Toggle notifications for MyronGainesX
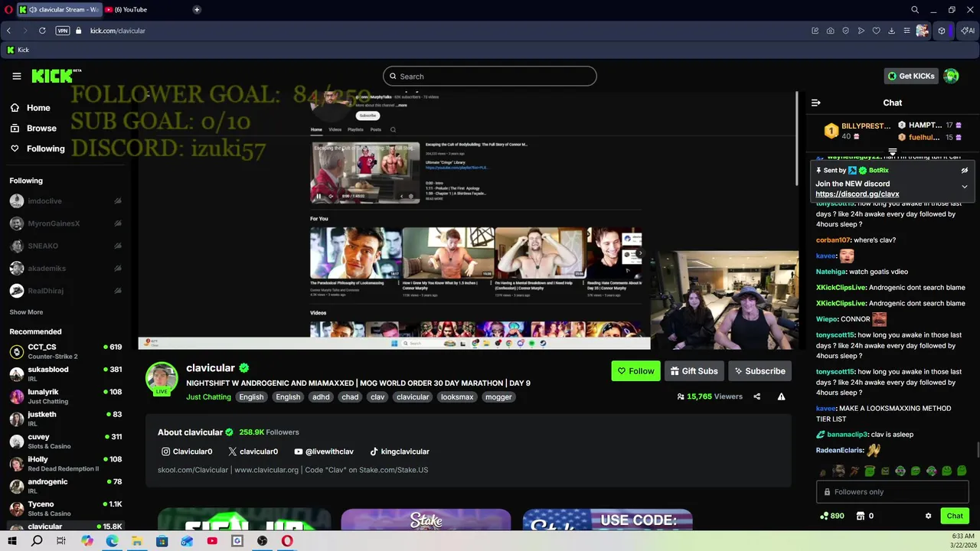Viewport: 980px width, 551px height. coord(118,223)
